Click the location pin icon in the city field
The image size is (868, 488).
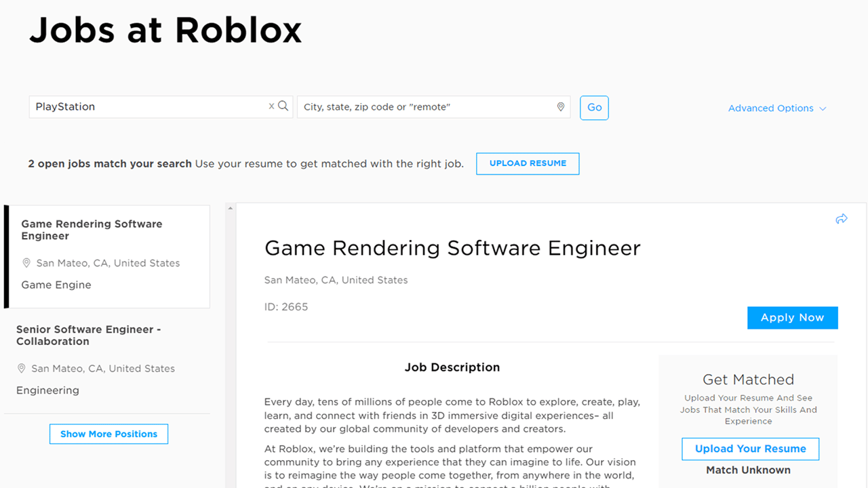pos(561,106)
